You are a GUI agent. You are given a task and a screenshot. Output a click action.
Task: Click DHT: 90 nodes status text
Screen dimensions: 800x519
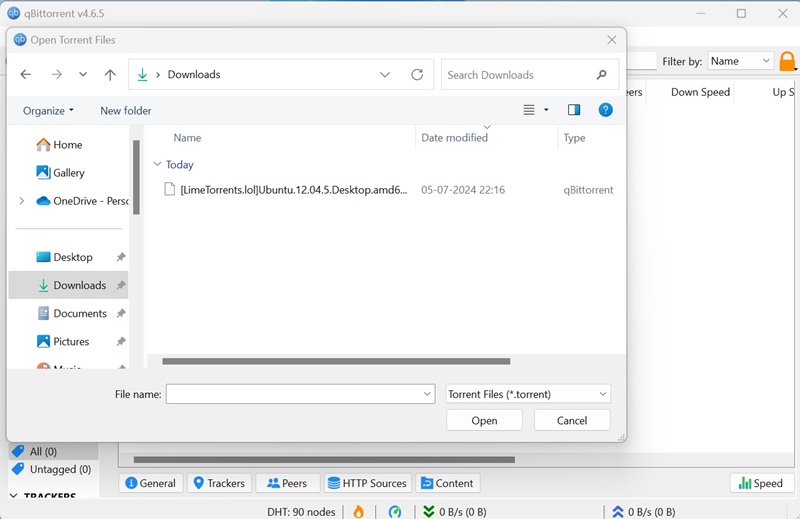pos(301,511)
